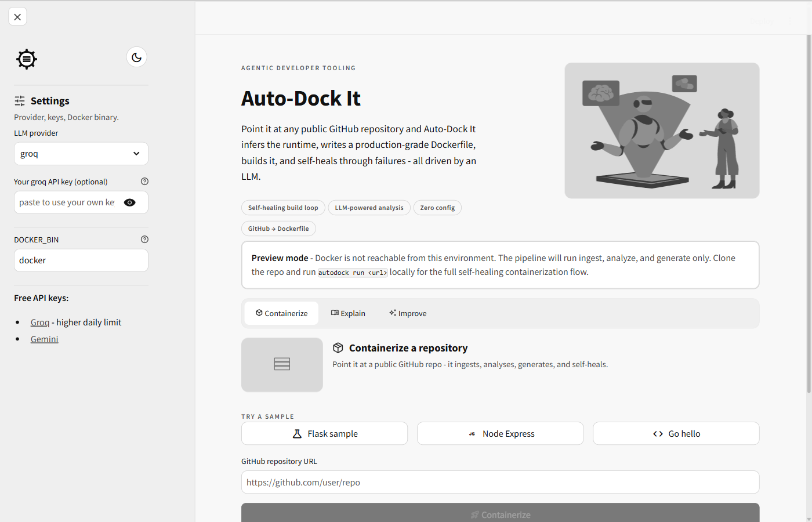812x522 pixels.
Task: Click the autodock run <url> code snippet
Action: coord(353,273)
